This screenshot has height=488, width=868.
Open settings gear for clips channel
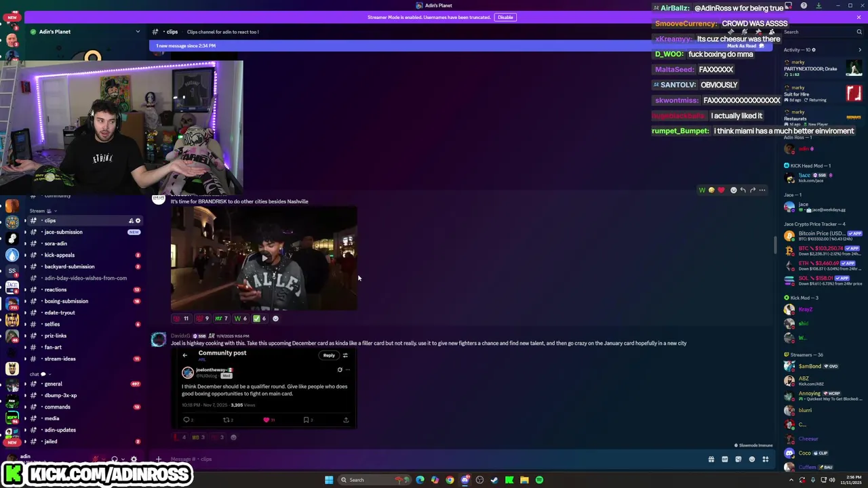point(138,220)
